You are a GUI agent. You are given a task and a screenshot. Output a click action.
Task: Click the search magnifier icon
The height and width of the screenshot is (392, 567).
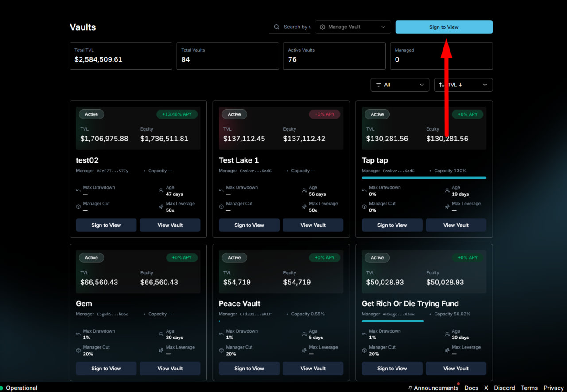coord(276,27)
